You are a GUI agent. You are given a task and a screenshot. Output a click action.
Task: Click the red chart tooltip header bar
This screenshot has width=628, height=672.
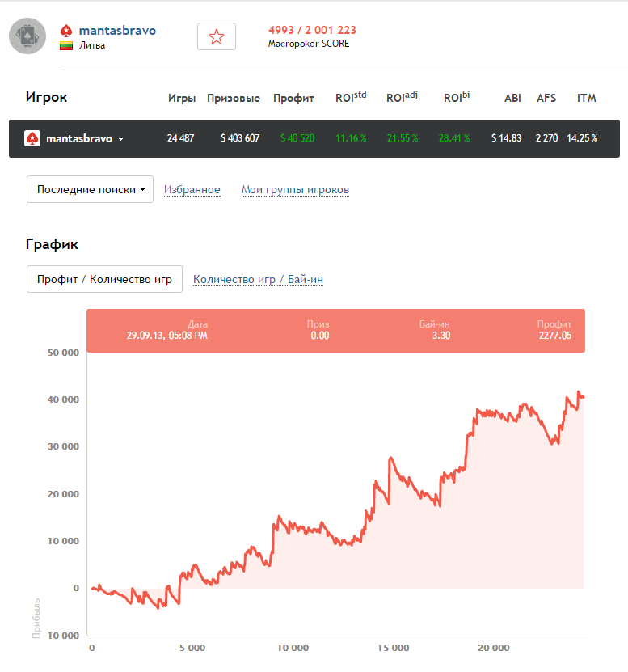[335, 330]
